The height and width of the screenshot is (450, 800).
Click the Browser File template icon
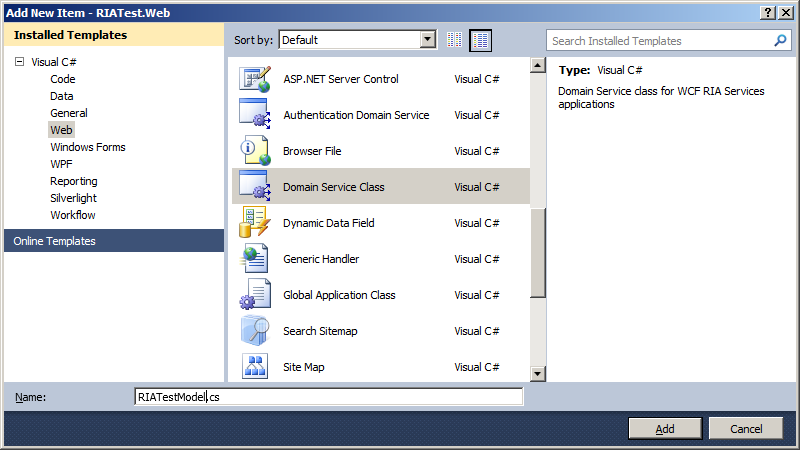pos(255,151)
